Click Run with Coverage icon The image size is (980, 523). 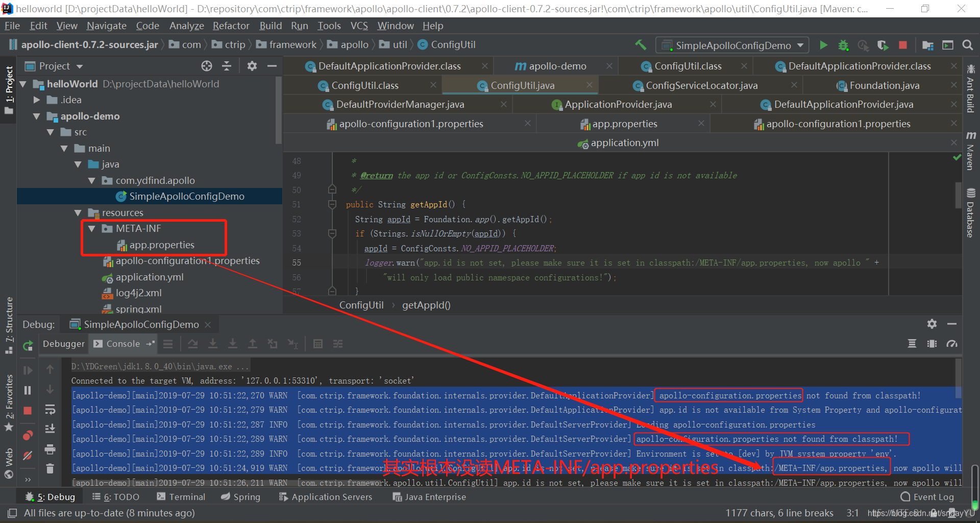tap(883, 45)
